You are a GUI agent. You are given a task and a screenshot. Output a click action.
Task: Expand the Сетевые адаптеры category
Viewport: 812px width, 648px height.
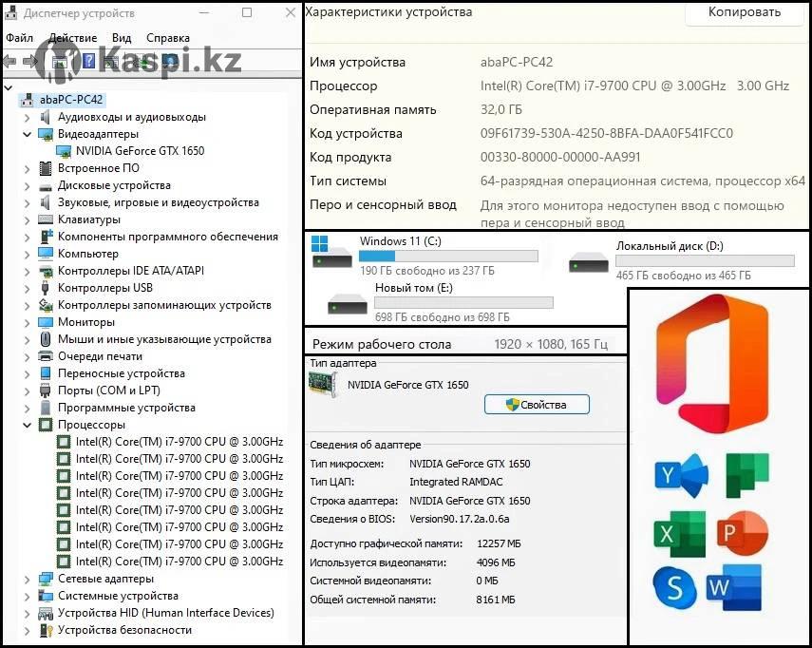click(27, 579)
